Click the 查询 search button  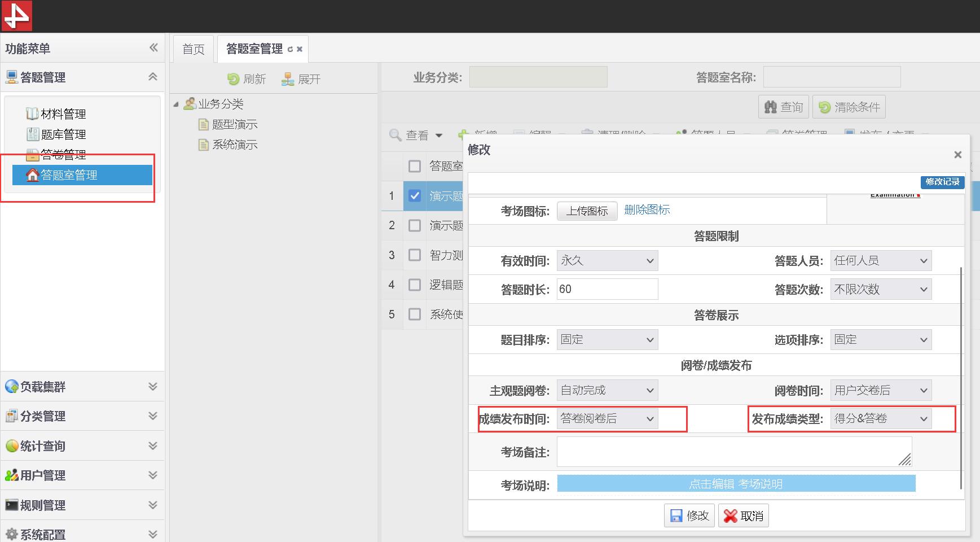point(784,107)
